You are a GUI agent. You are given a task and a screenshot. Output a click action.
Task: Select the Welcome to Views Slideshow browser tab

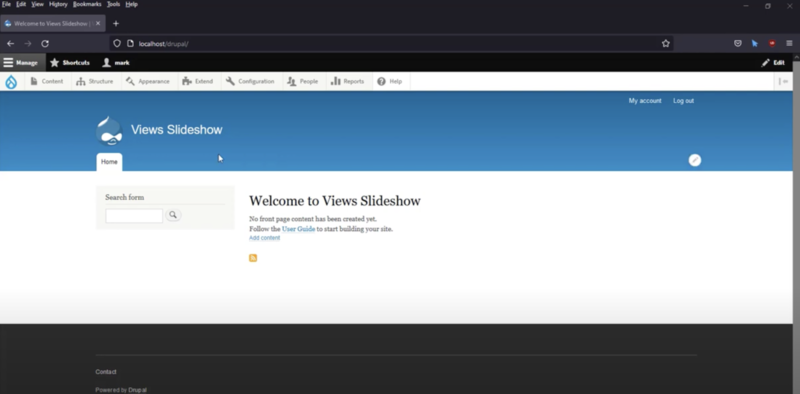click(x=53, y=23)
